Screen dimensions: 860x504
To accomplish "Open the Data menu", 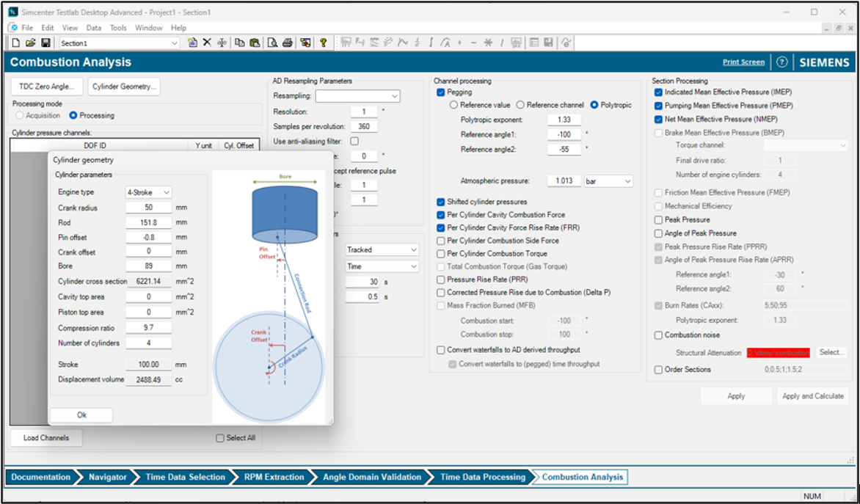I will point(94,27).
